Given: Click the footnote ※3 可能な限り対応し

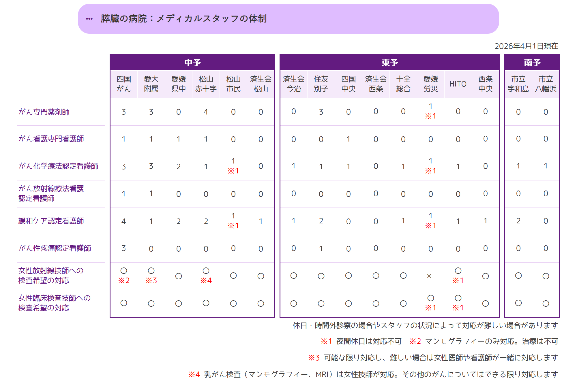Looking at the screenshot, I should pos(433,358).
